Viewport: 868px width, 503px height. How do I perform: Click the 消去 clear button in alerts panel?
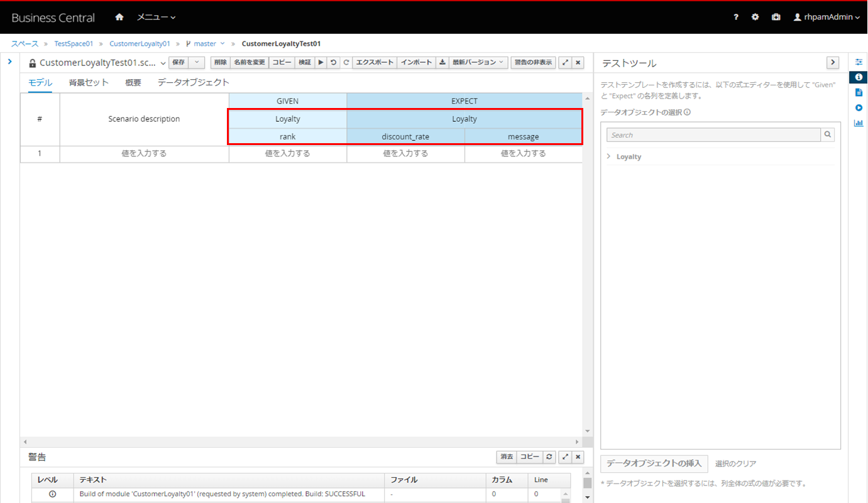pyautogui.click(x=507, y=457)
